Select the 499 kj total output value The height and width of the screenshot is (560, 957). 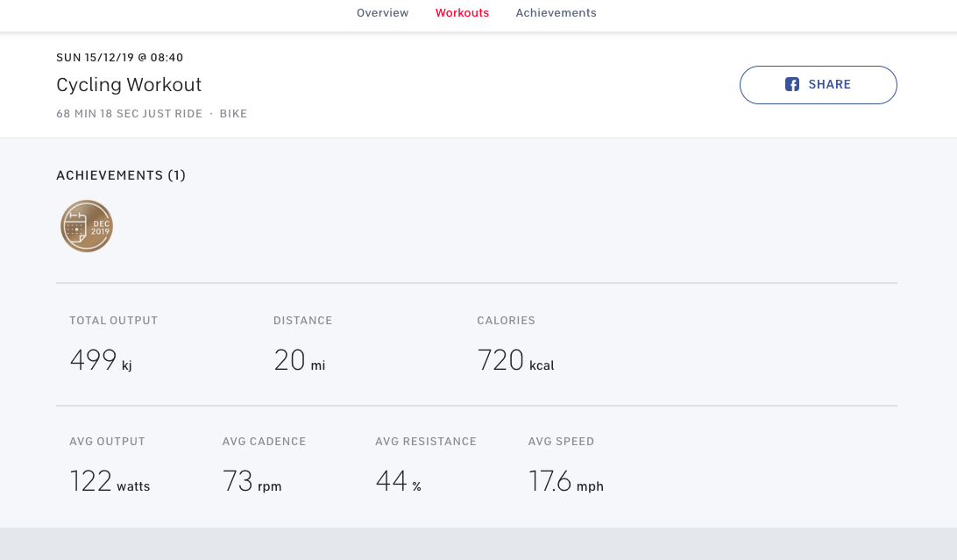point(100,361)
